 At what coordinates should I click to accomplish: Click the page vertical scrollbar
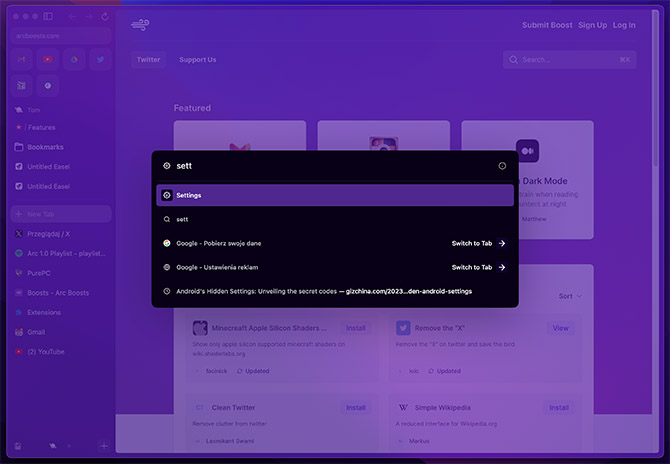click(x=655, y=88)
